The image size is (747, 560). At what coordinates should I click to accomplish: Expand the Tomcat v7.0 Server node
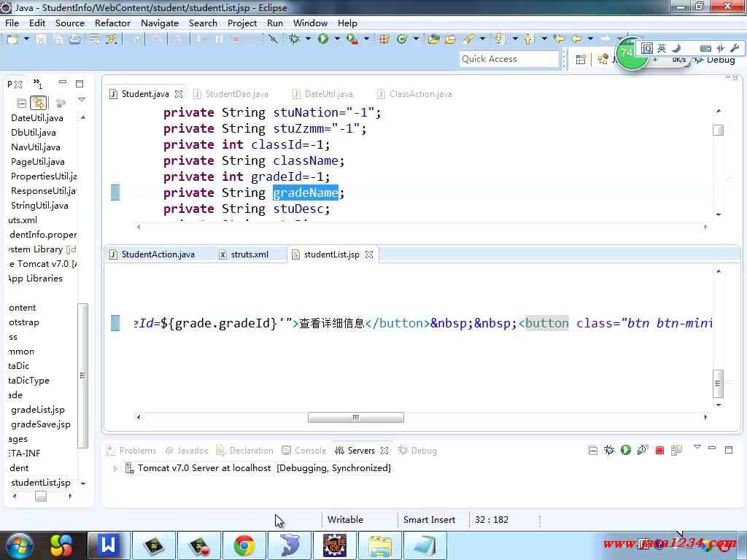[x=115, y=469]
